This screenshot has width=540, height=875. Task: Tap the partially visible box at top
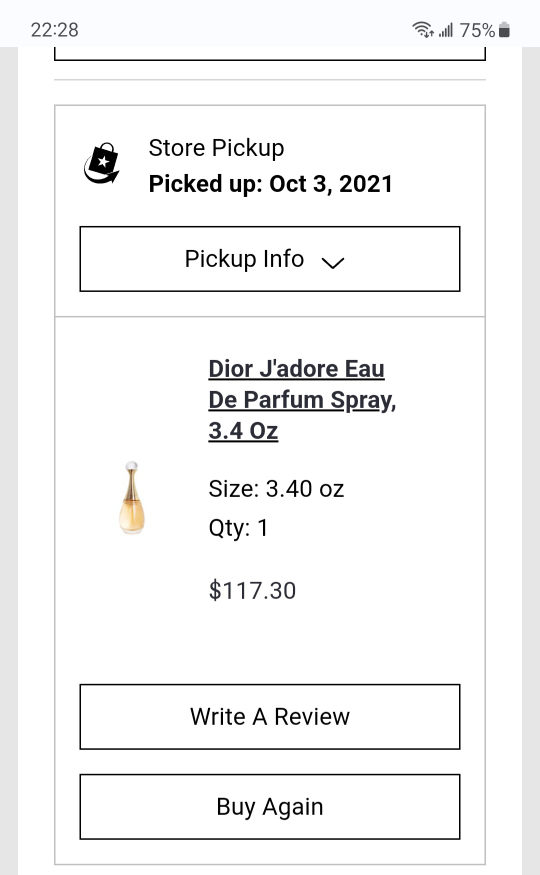270,54
